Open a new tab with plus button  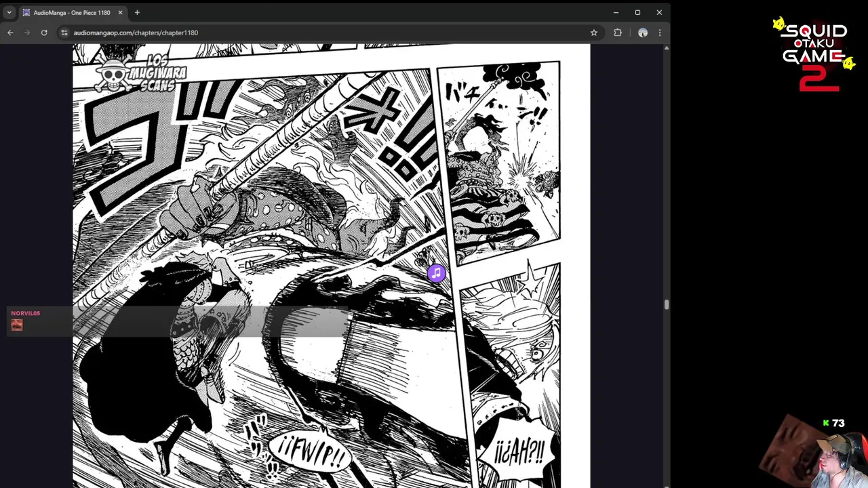pyautogui.click(x=137, y=12)
